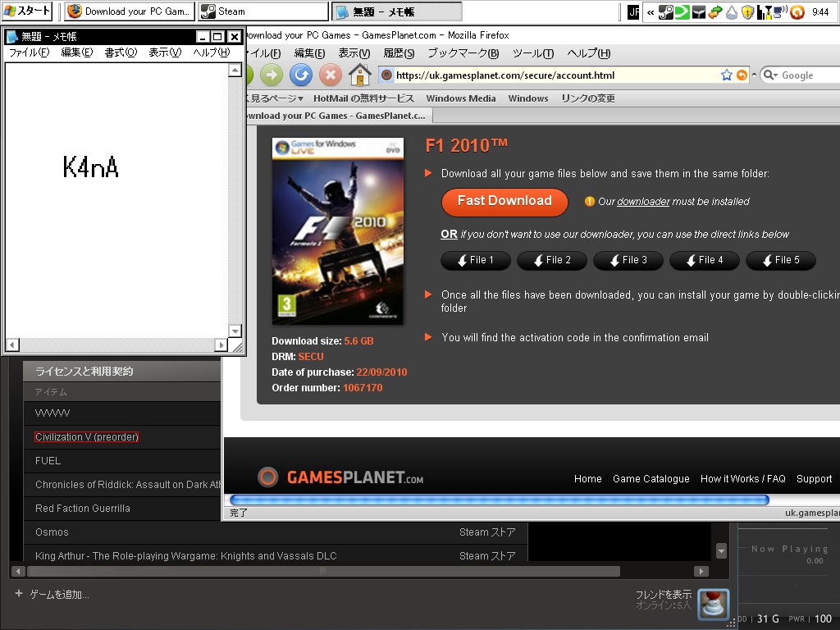
Task: Open the How it Works / FAQ footer link
Action: [742, 479]
